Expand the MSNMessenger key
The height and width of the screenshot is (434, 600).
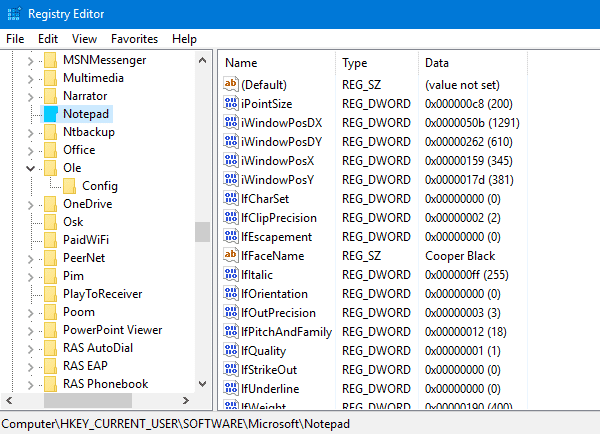28,60
